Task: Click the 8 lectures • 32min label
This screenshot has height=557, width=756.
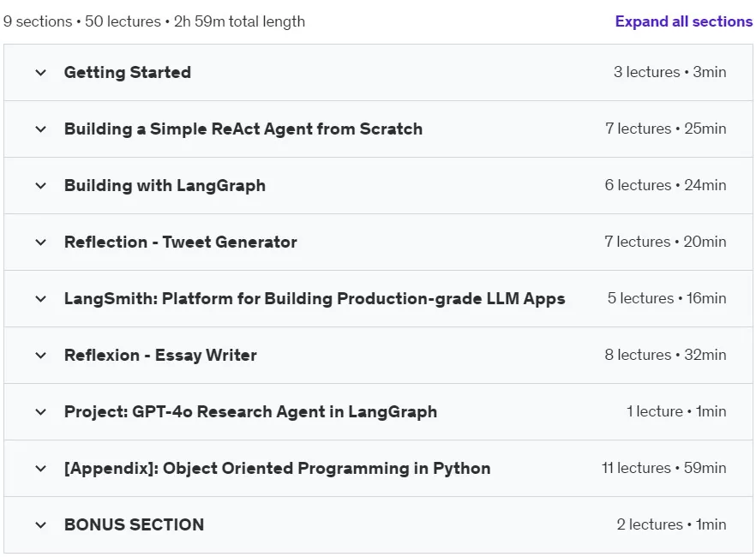Action: (x=665, y=355)
